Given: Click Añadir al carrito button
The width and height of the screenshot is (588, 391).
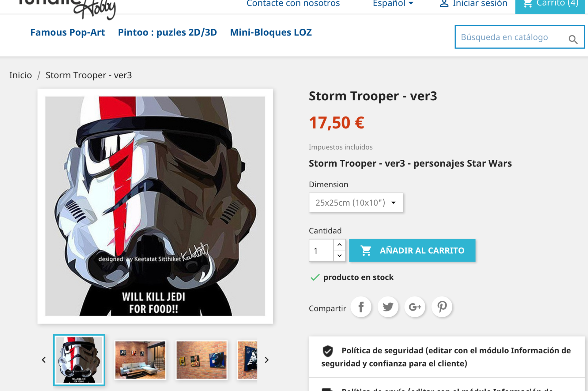Looking at the screenshot, I should click(412, 250).
